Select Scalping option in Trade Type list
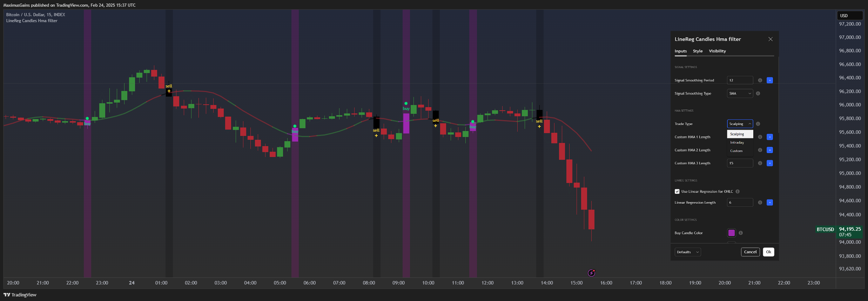The width and height of the screenshot is (868, 301). point(740,134)
